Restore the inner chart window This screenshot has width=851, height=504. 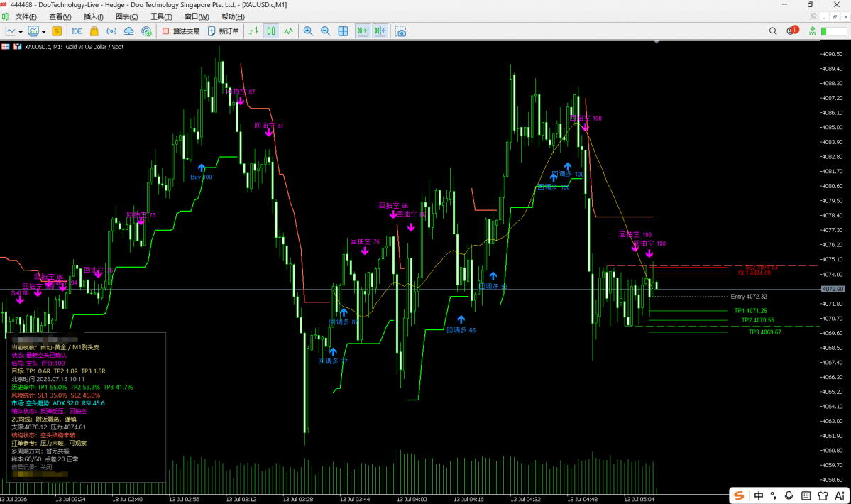[x=835, y=17]
